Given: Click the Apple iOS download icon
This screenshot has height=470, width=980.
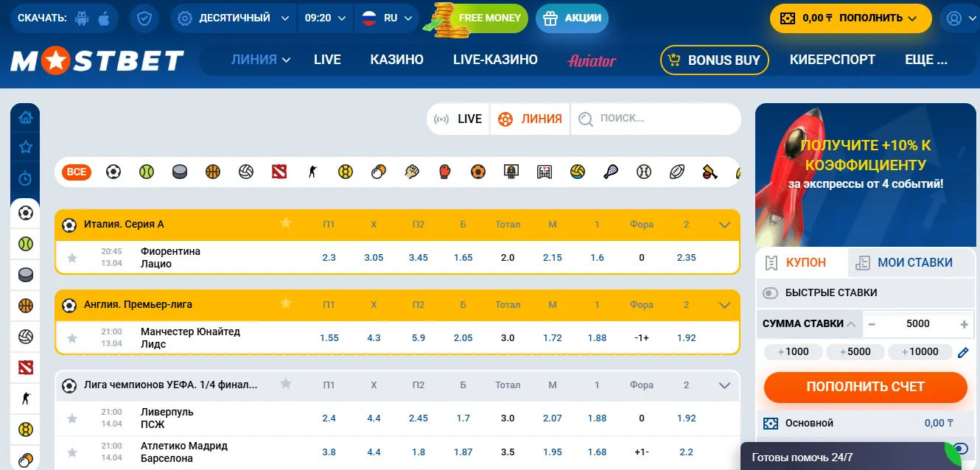Looking at the screenshot, I should click(x=104, y=18).
